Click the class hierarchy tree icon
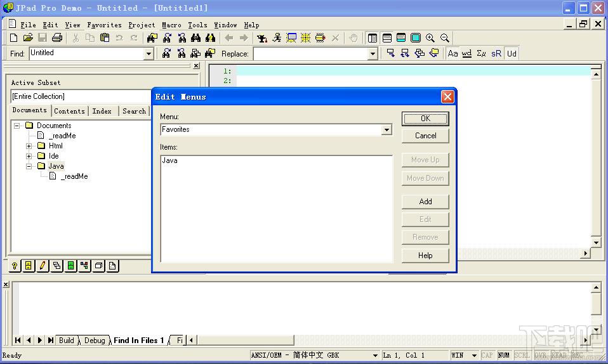The height and width of the screenshot is (364, 608). pyautogui.click(x=84, y=266)
